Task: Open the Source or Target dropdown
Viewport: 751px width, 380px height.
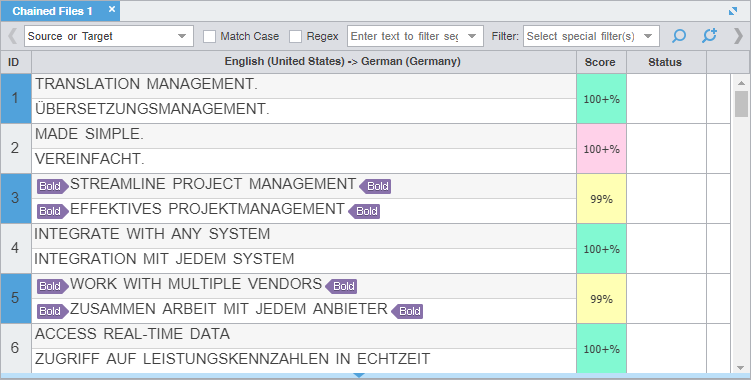Action: pos(109,36)
